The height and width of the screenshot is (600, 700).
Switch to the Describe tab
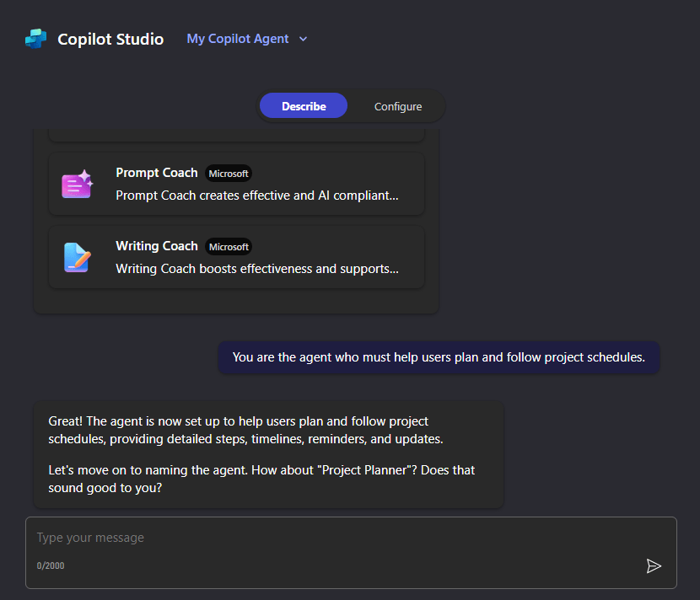[x=304, y=106]
